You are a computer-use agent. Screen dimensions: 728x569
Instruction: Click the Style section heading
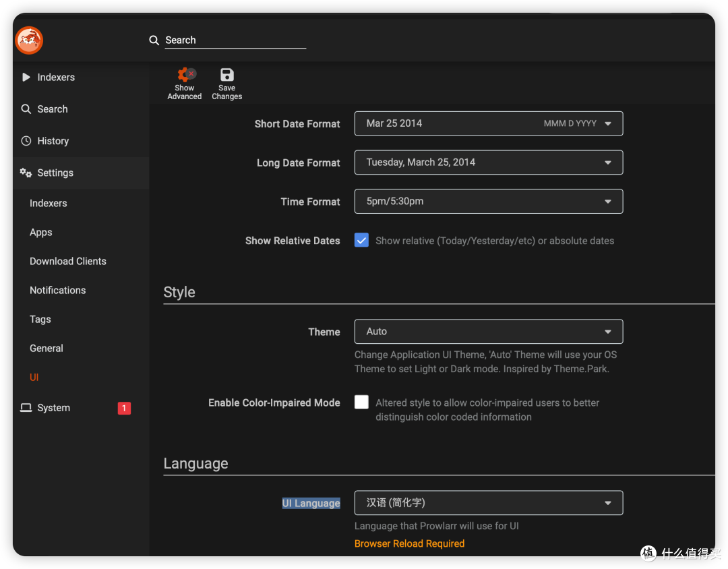pyautogui.click(x=179, y=292)
